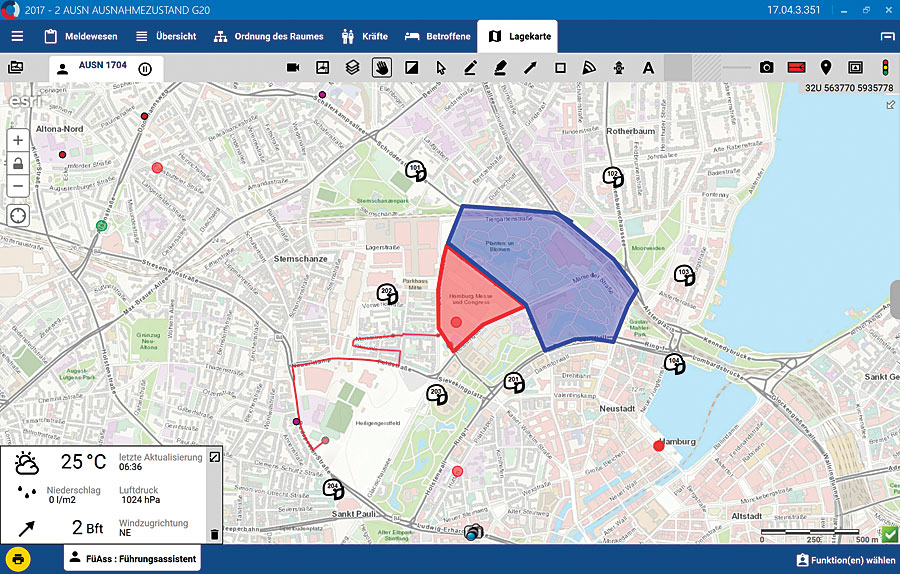Select unit marker 102 on map

[613, 177]
